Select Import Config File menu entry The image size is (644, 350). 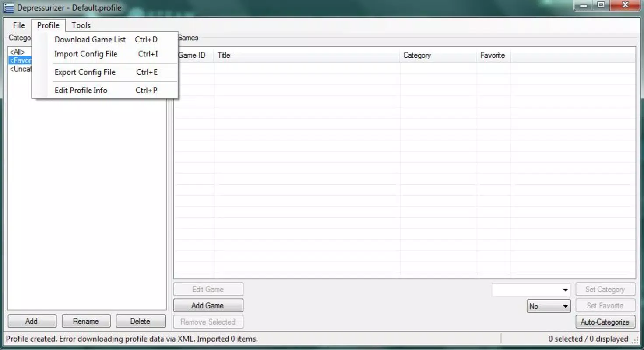[x=106, y=54]
